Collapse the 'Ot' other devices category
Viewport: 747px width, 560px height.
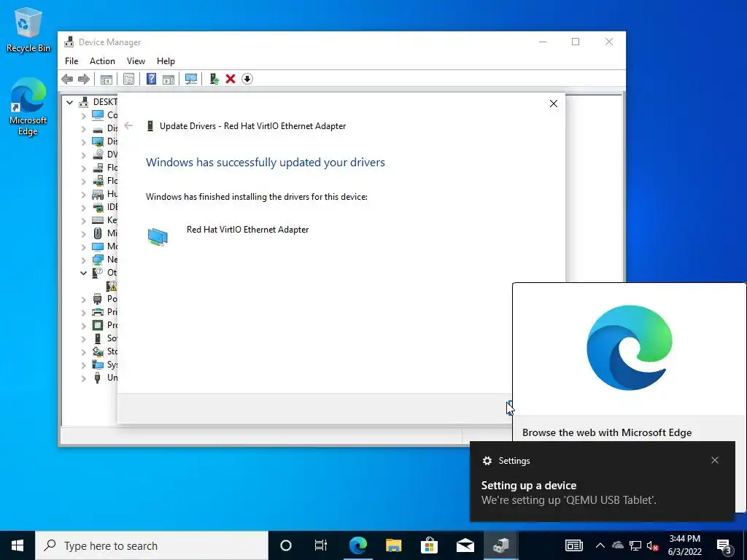click(83, 273)
